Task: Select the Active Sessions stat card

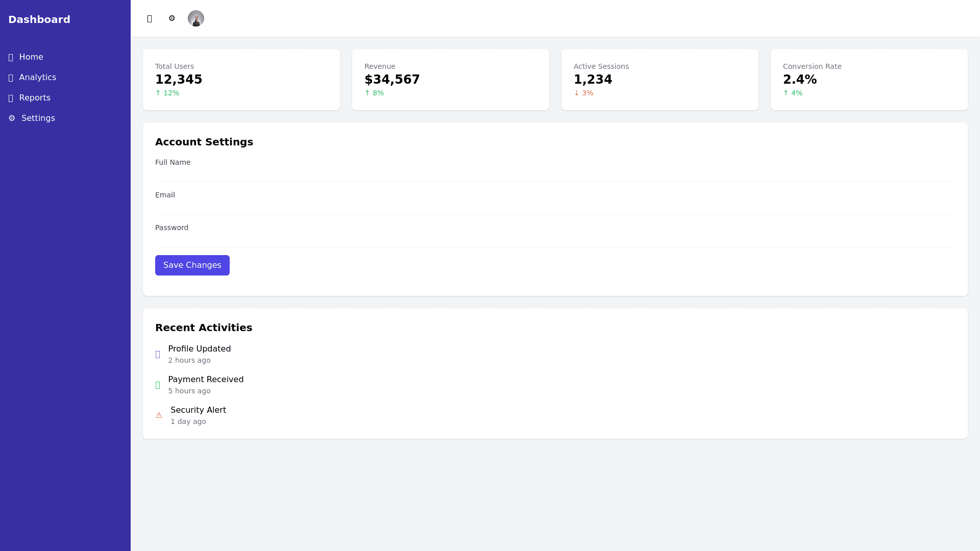Action: click(x=659, y=80)
